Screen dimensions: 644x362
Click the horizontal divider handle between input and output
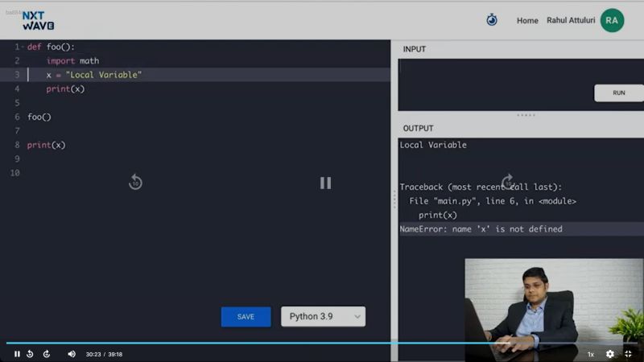point(526,115)
